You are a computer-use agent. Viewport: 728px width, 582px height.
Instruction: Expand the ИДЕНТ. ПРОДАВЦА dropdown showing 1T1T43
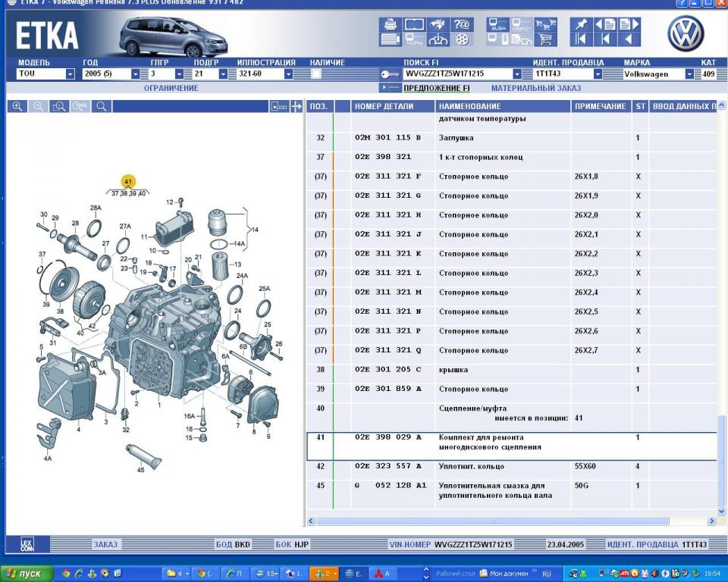coord(598,74)
